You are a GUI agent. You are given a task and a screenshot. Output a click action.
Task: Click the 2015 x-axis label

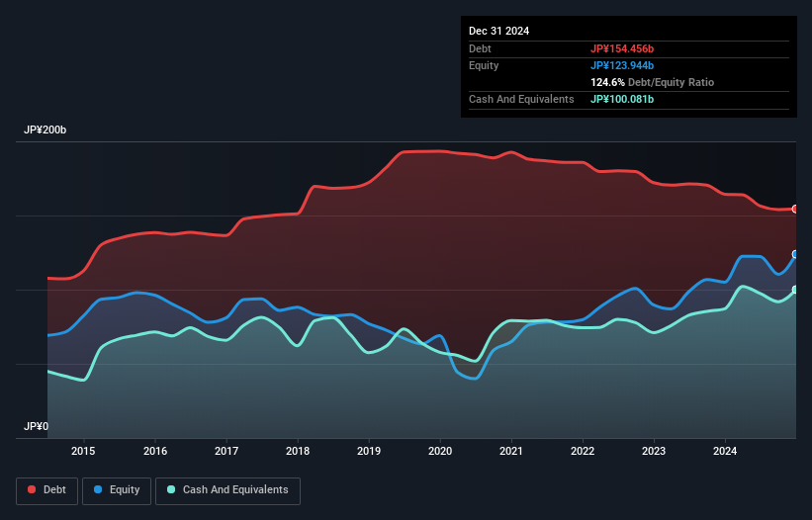[83, 451]
